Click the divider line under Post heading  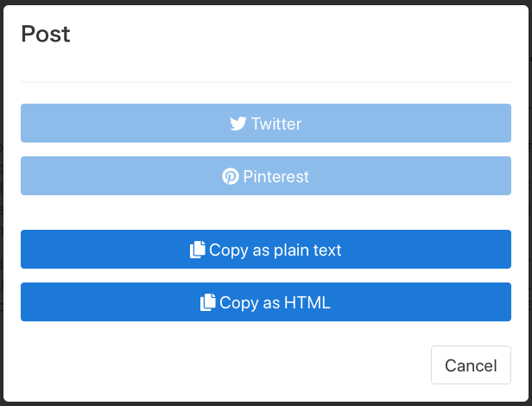(266, 82)
